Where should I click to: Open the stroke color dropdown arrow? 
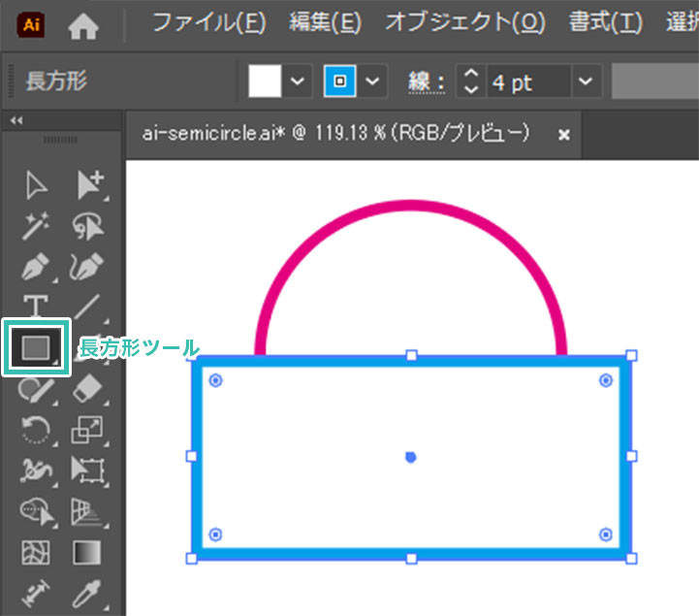[x=372, y=82]
